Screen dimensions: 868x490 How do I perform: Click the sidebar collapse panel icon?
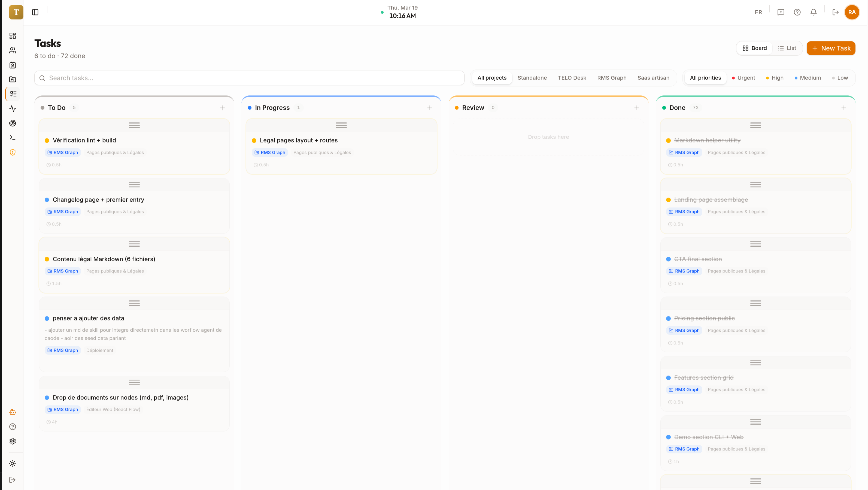coord(35,12)
